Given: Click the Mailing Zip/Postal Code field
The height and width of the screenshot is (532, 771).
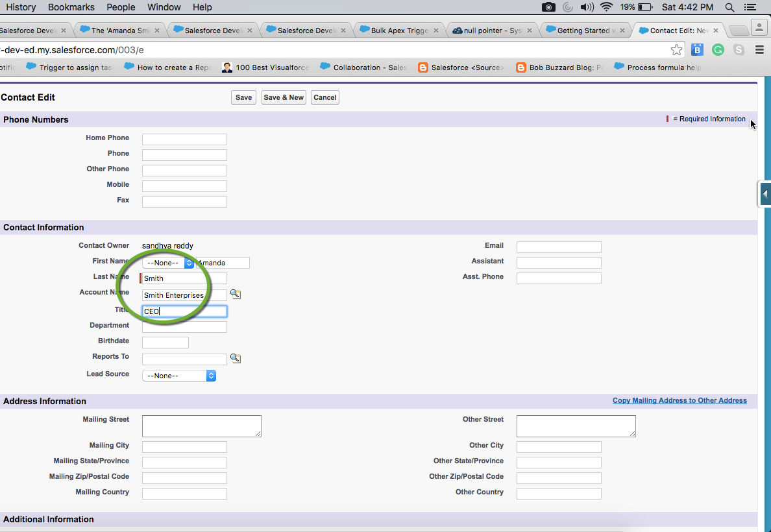Looking at the screenshot, I should [x=184, y=478].
